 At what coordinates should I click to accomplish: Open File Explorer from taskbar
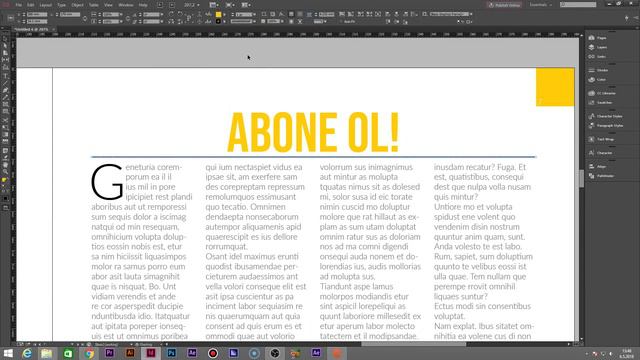coord(47,353)
